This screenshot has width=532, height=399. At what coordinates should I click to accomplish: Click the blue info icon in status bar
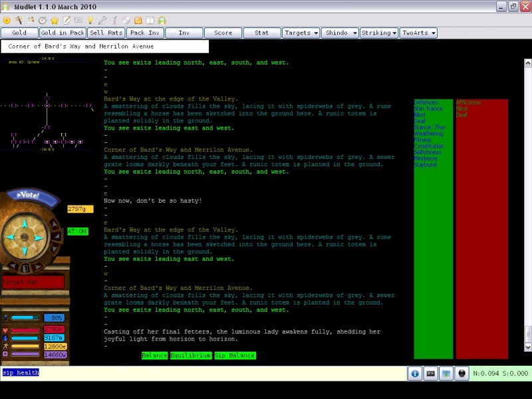coord(414,374)
